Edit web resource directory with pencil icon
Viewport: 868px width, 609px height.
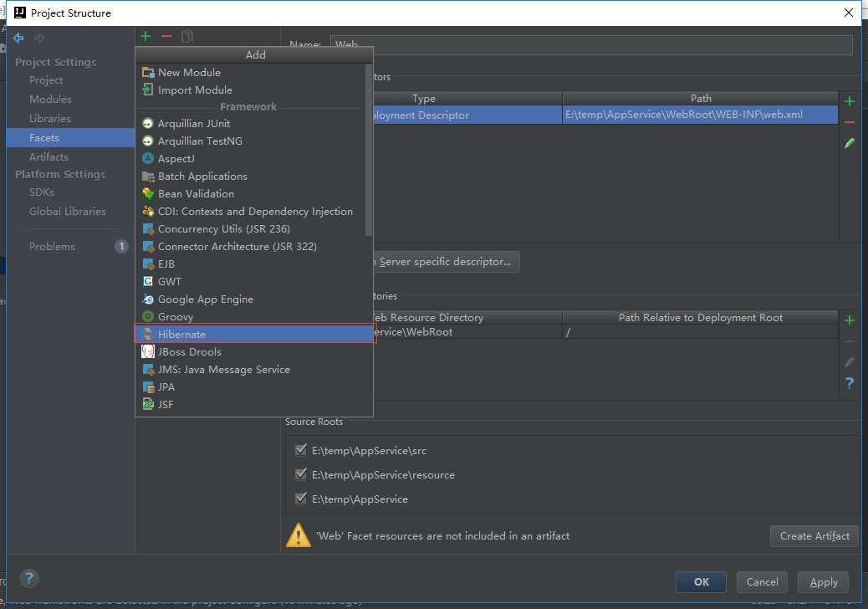[849, 362]
